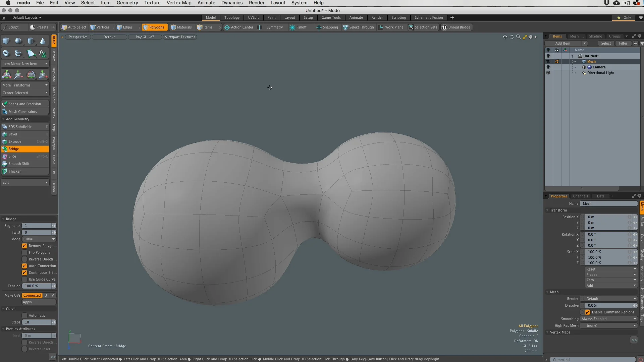Image resolution: width=644 pixels, height=362 pixels.
Task: Collapse the Untitled scene tree node
Action: (573, 56)
